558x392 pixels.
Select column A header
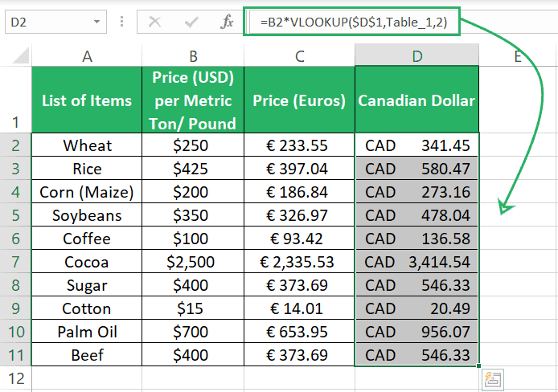tap(87, 55)
